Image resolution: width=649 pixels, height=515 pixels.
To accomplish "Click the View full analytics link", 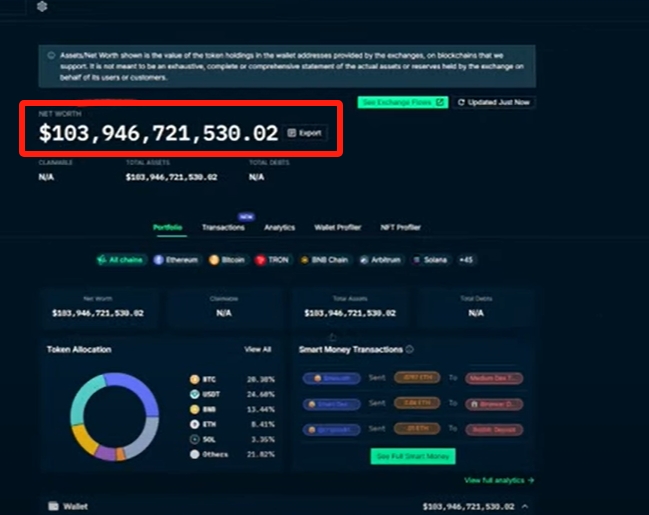I will pos(499,481).
